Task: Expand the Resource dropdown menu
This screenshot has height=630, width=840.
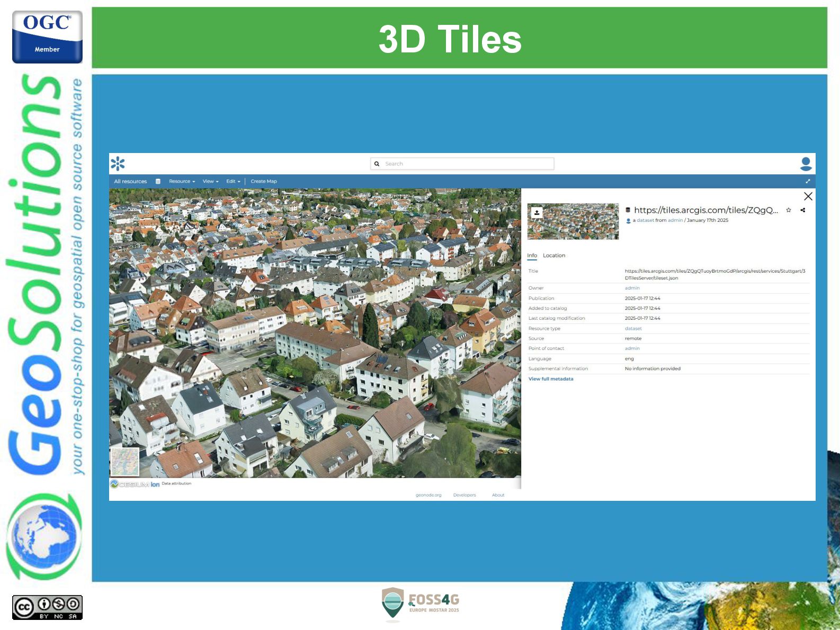Action: [x=182, y=181]
